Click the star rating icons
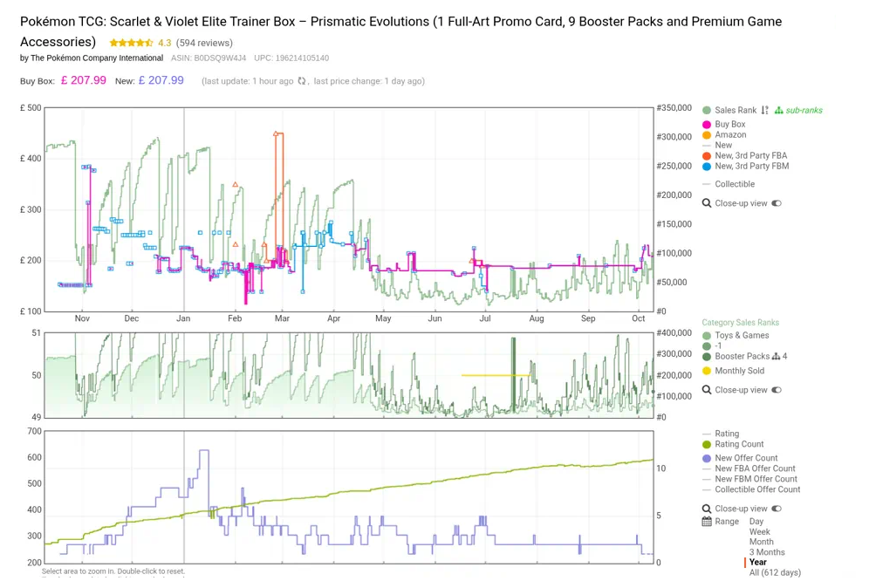876x588 pixels. pyautogui.click(x=131, y=43)
